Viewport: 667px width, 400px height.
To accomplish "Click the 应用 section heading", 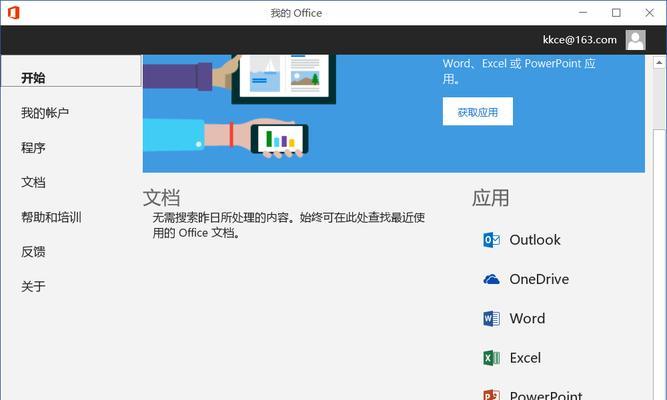I will [490, 198].
